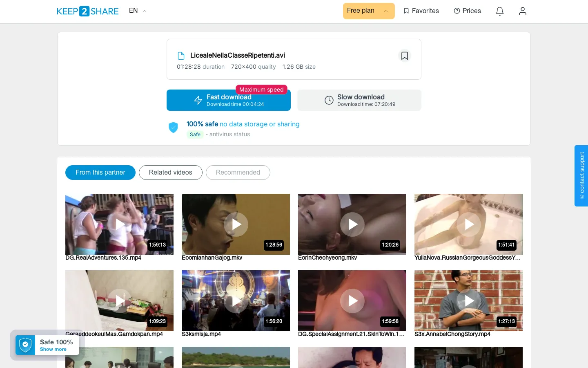Play the DG.RealAdventures.135.mp4 video
Image resolution: width=588 pixels, height=368 pixels.
coord(119,224)
